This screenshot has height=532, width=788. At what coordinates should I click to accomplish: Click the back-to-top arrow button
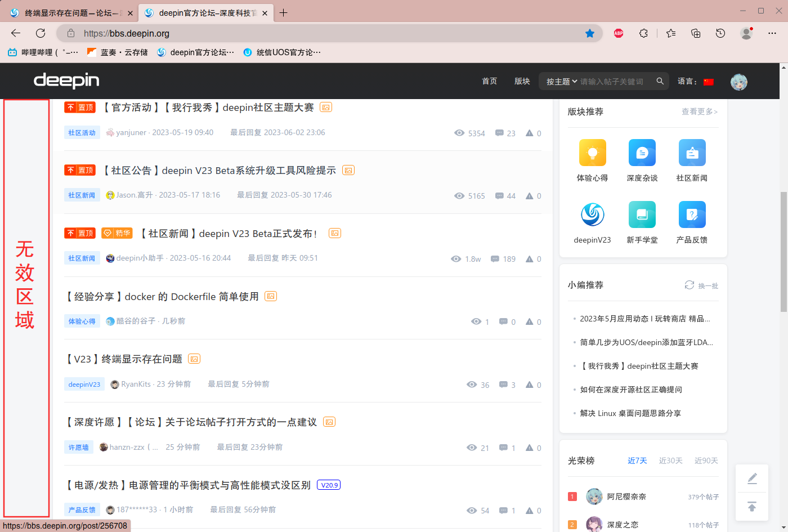[x=752, y=506]
